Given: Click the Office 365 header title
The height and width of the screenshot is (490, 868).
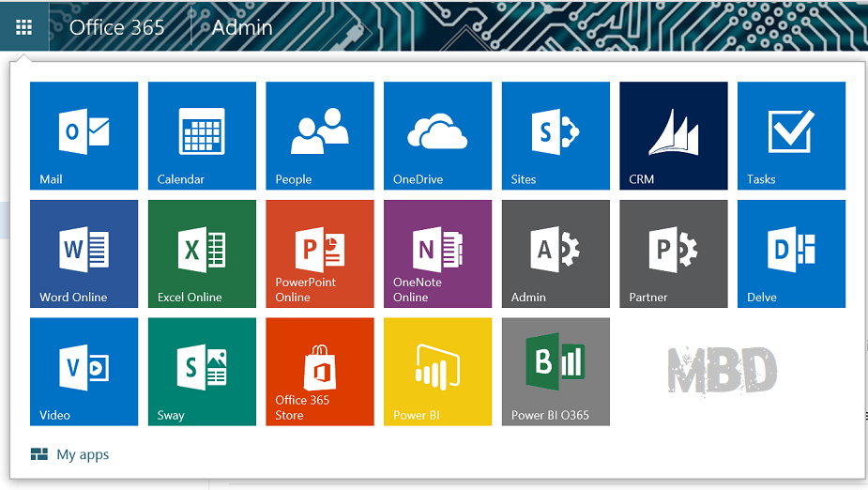Looking at the screenshot, I should 116,27.
